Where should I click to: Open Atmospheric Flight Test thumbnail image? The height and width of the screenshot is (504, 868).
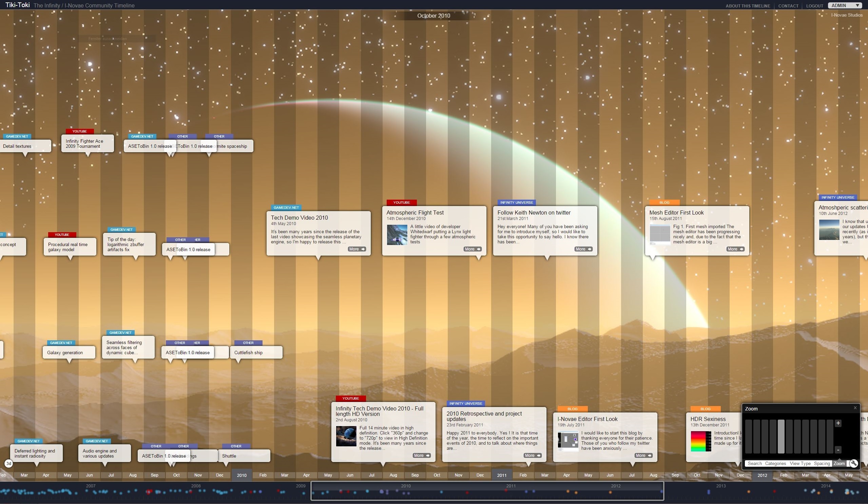tap(397, 235)
